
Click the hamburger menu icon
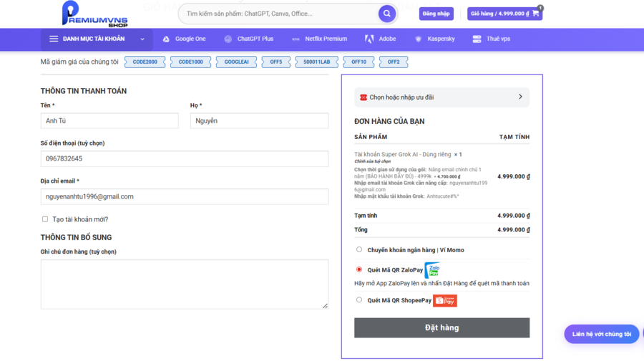click(x=54, y=39)
